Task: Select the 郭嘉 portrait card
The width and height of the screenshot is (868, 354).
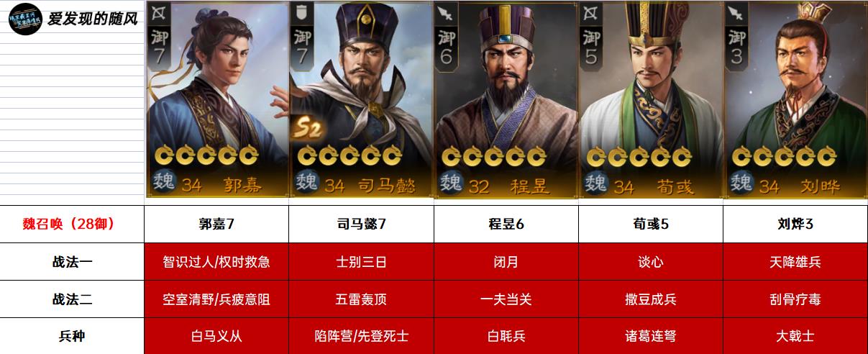Action: [217, 99]
